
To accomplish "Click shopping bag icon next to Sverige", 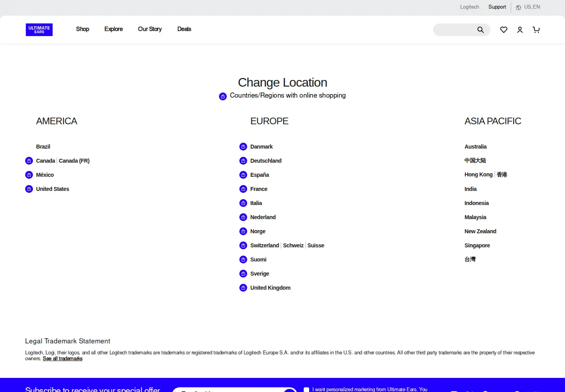I will [x=243, y=274].
